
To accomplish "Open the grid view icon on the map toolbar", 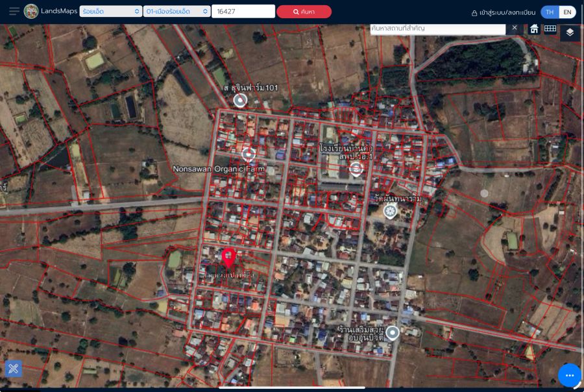I will (550, 29).
